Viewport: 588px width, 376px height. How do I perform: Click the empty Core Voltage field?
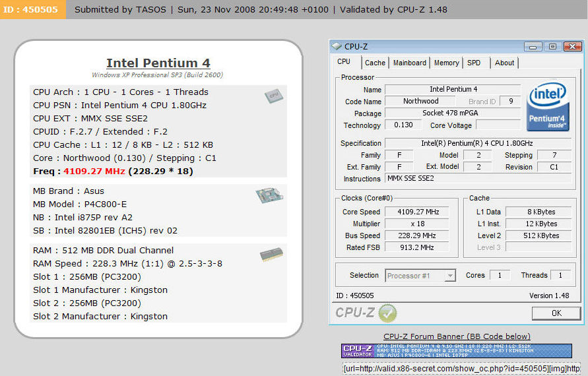(x=498, y=125)
